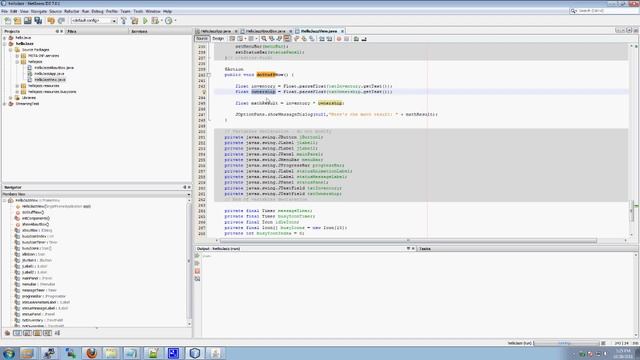Click the Windows Start button
Viewport: 640px width, 360px height.
(x=9, y=353)
